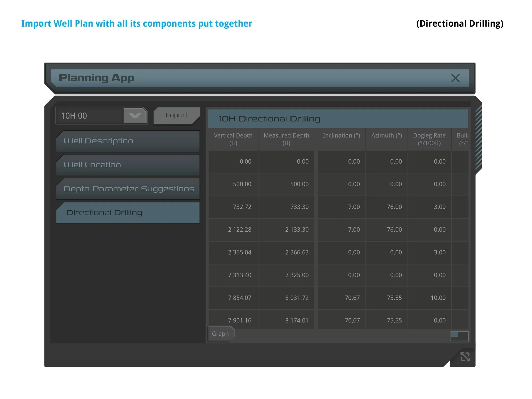Select the 10.00 dogleg rate cell
The image size is (532, 399).
point(429,298)
